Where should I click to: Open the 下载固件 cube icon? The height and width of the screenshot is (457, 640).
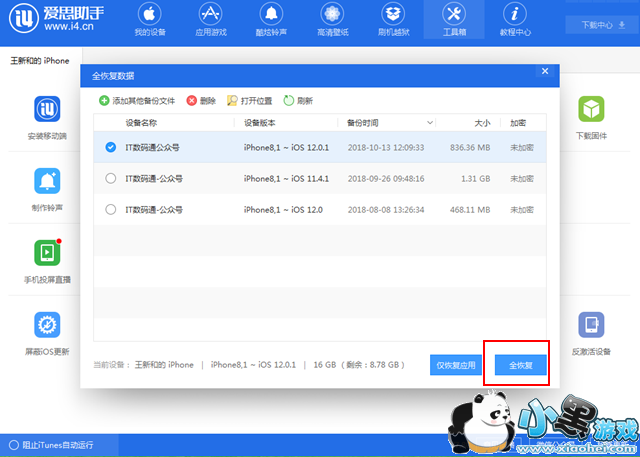pyautogui.click(x=591, y=109)
